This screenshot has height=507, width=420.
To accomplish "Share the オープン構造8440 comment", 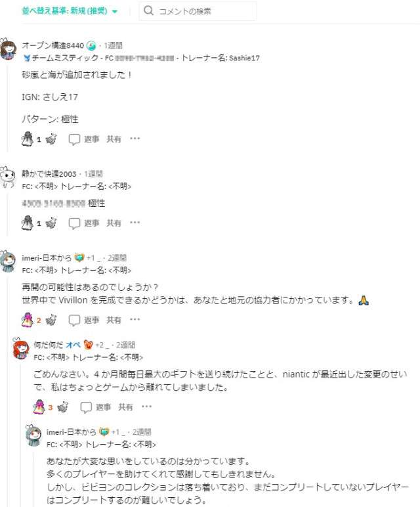I will point(114,139).
